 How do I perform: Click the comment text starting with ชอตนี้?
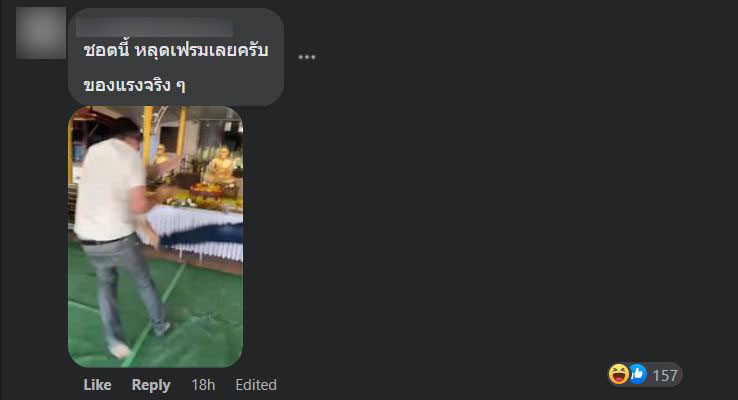[x=176, y=50]
